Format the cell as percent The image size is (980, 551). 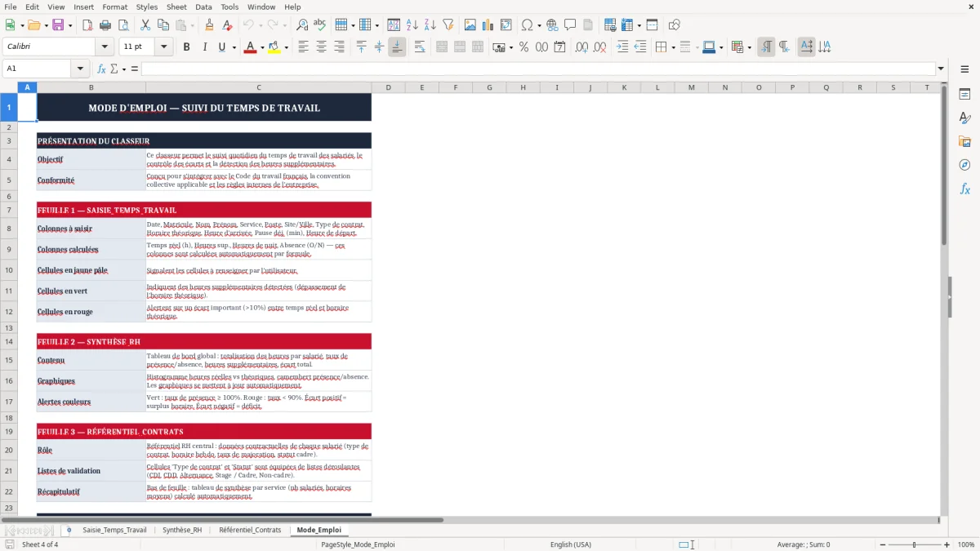click(523, 47)
